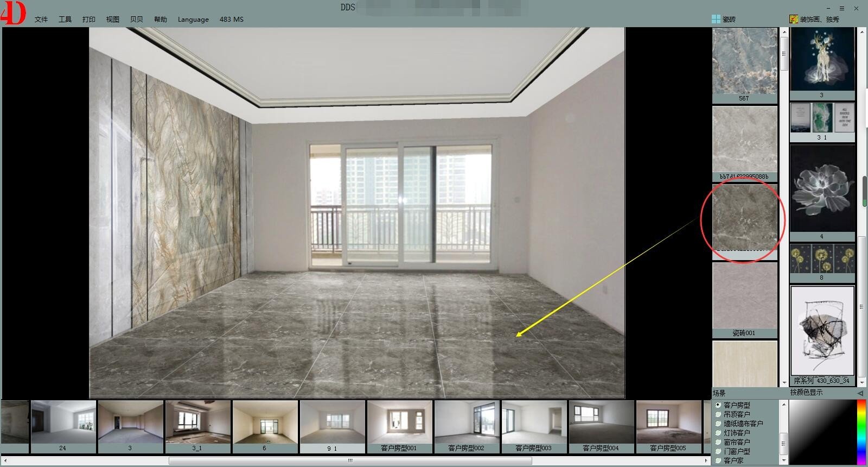Collapse panel with triangle arrow beside 按颜色显示
Screen dimensions: 868x467
[x=860, y=393]
